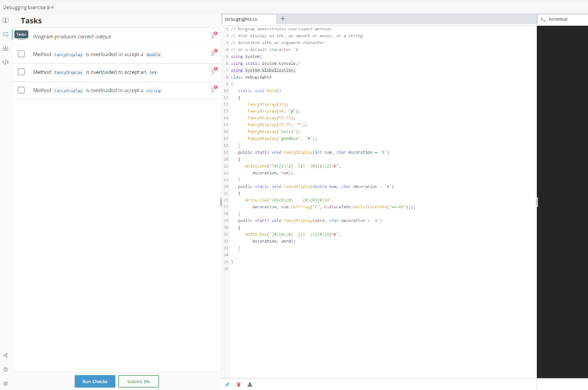
Task: Check the int overload task checkbox
Action: tap(21, 72)
